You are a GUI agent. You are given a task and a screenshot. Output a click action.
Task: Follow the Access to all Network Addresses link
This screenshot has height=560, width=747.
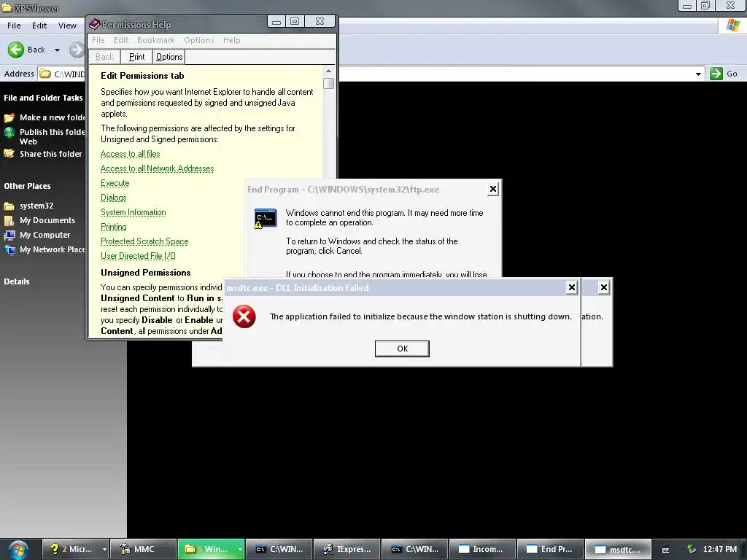(158, 168)
